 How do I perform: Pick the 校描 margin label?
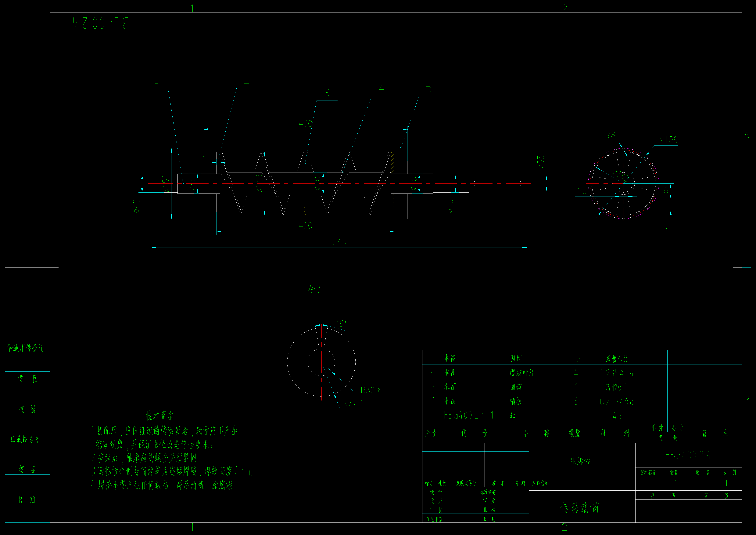pyautogui.click(x=27, y=409)
